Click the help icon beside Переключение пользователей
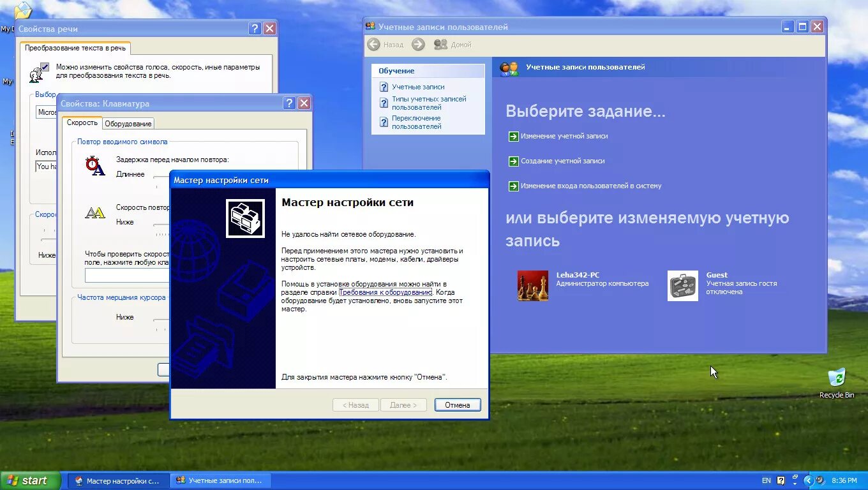The image size is (868, 490). tap(384, 122)
